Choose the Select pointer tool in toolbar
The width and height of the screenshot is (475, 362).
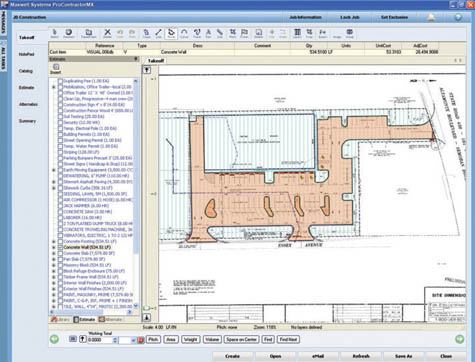pyautogui.click(x=55, y=33)
